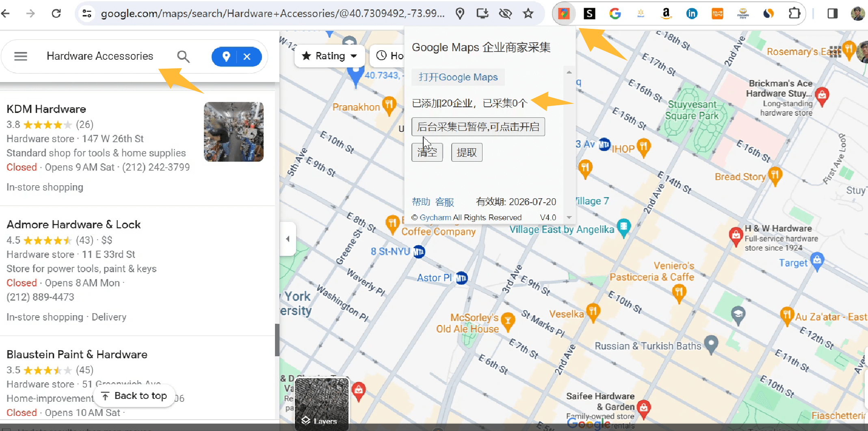
Task: Open the Gycharm link in popup footer
Action: point(435,217)
